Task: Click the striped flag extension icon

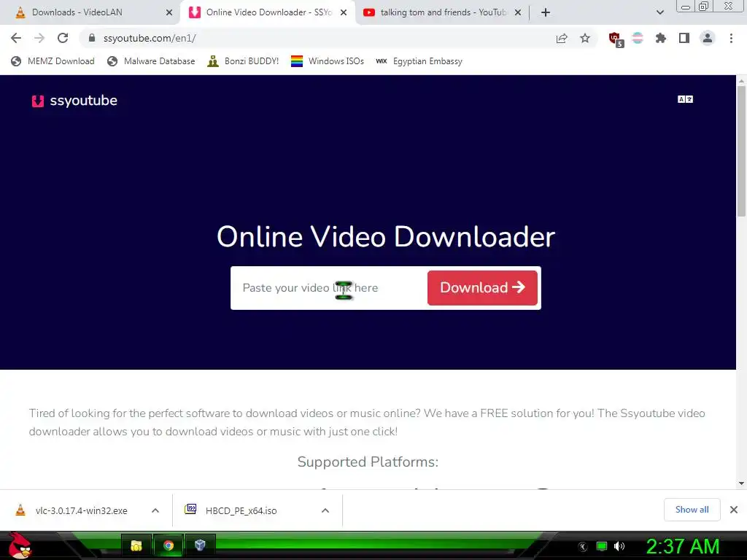Action: pos(638,38)
